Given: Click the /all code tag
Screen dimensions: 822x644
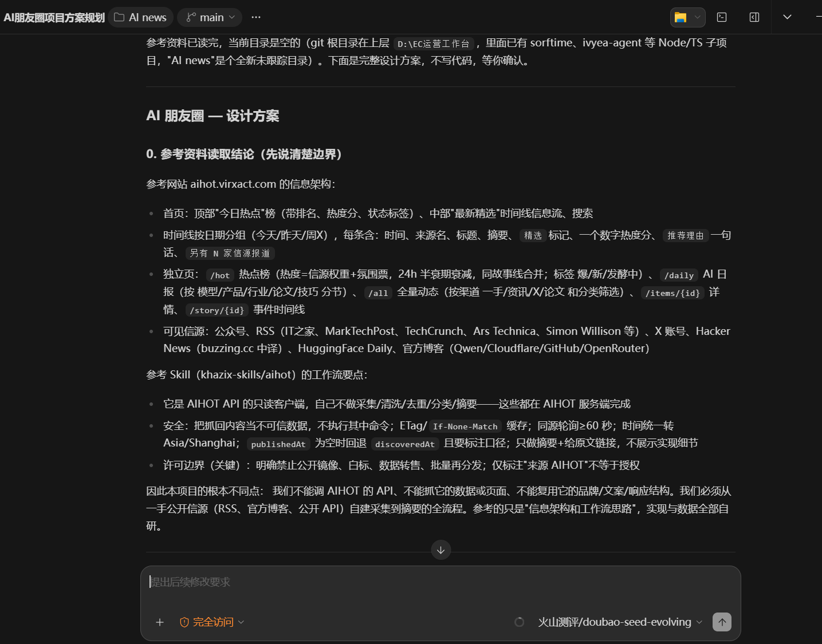Looking at the screenshot, I should click(378, 293).
